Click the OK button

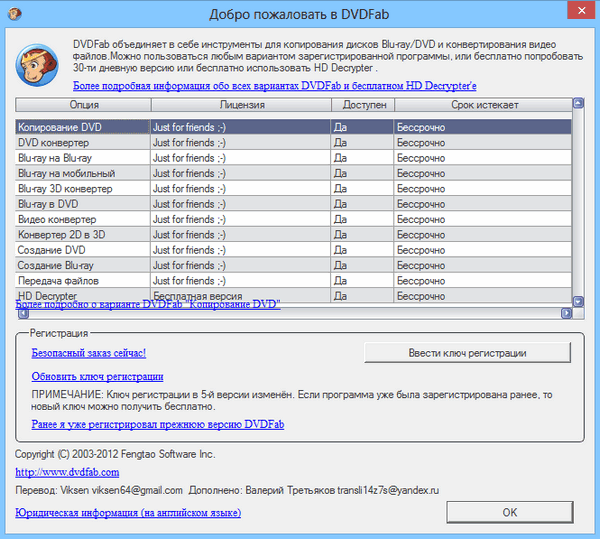point(509,512)
